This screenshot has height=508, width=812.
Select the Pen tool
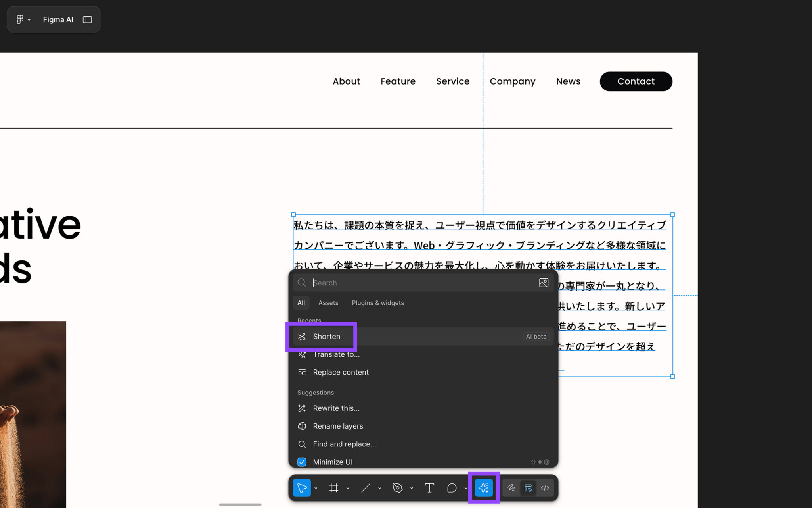pos(398,488)
